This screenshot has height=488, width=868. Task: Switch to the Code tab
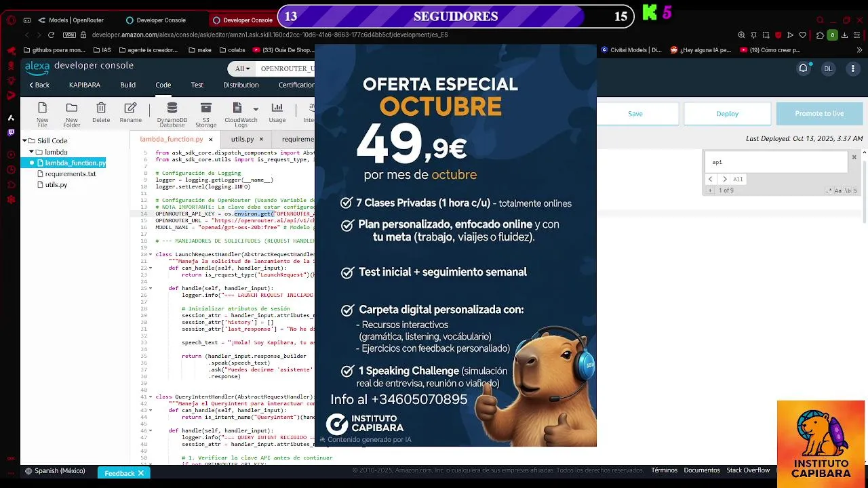tap(163, 85)
